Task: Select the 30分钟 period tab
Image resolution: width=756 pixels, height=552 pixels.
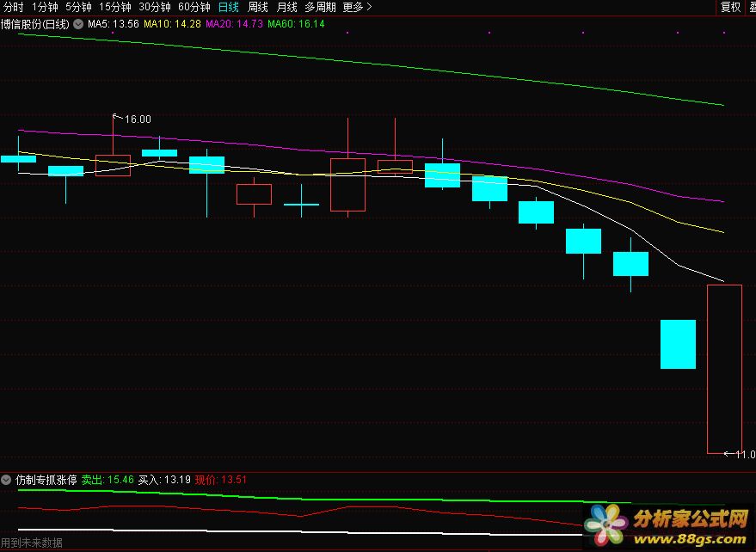Action: click(x=154, y=7)
